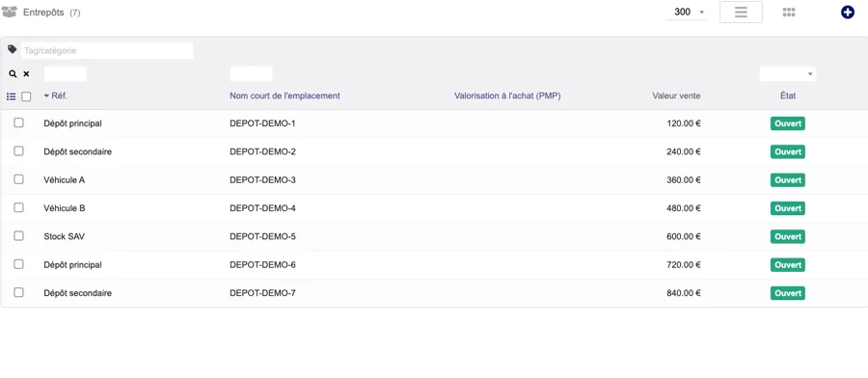The image size is (868, 378).
Task: Click the 120.00 € sale value
Action: click(684, 123)
